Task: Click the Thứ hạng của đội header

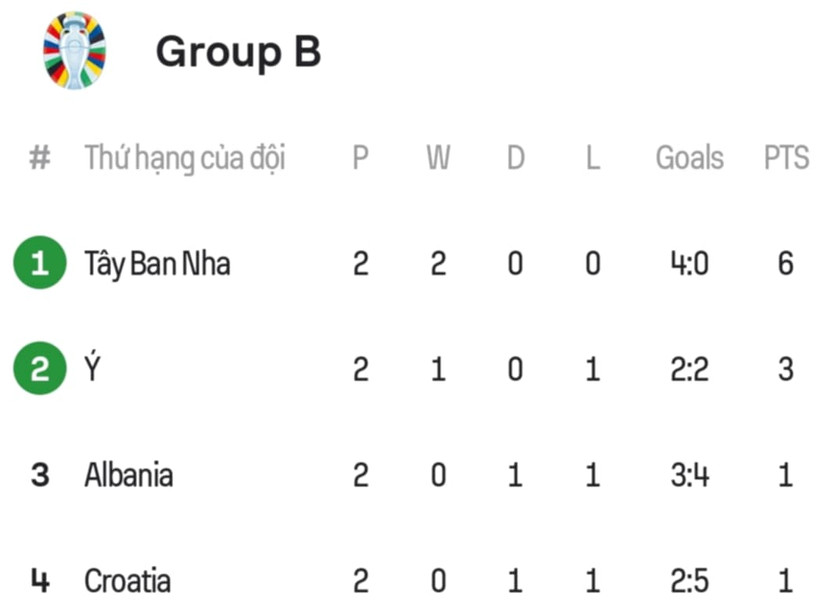Action: click(x=185, y=158)
